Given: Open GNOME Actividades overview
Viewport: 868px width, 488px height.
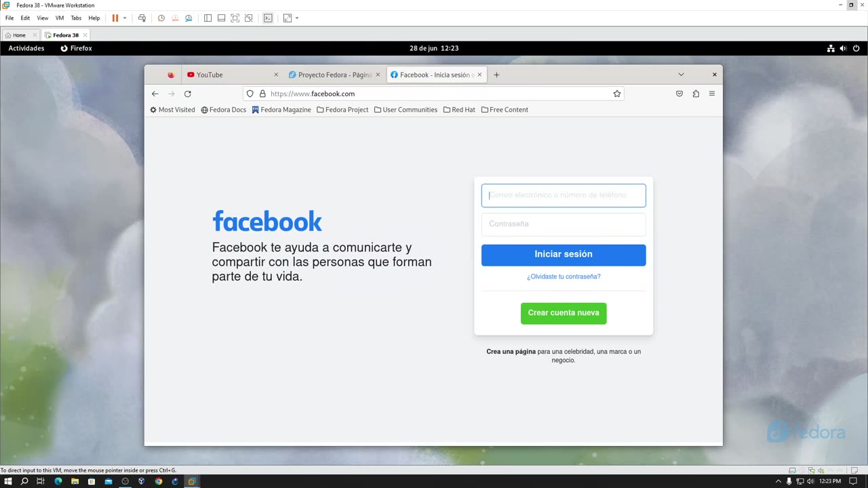Looking at the screenshot, I should point(26,48).
